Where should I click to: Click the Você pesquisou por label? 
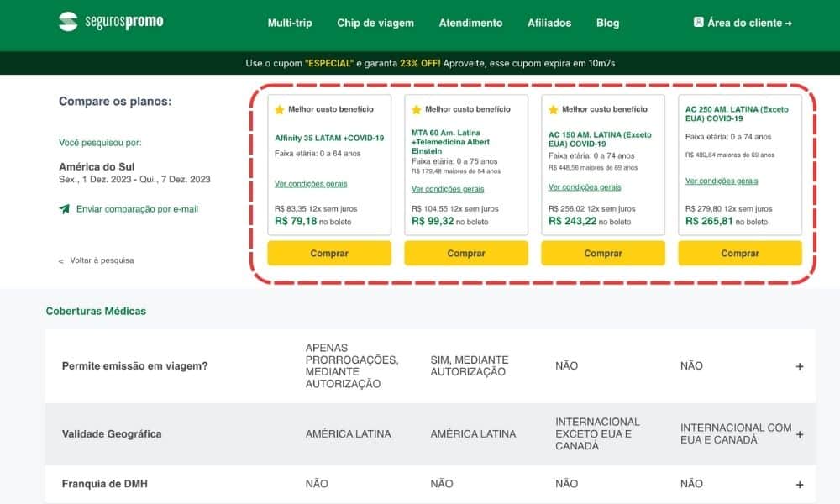pos(100,143)
